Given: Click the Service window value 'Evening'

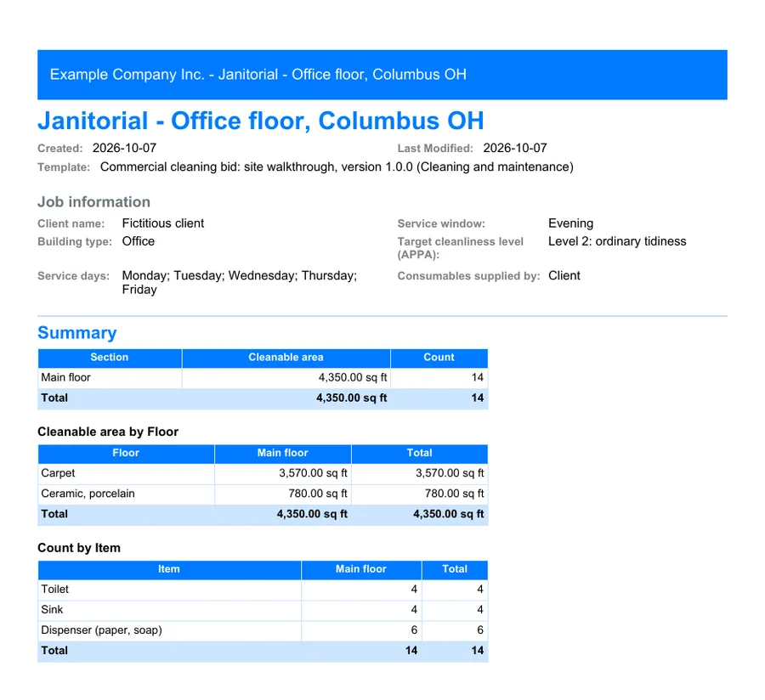Looking at the screenshot, I should click(x=571, y=223).
